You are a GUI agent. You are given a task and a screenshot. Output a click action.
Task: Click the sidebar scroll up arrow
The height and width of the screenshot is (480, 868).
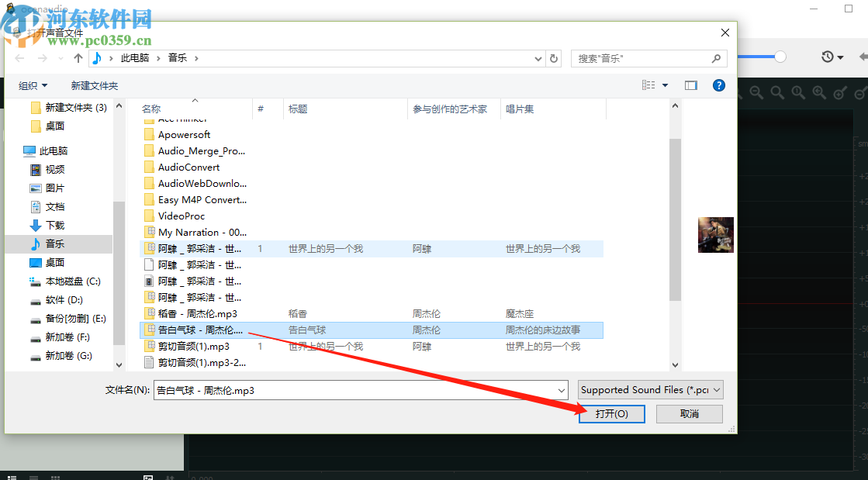click(x=119, y=105)
